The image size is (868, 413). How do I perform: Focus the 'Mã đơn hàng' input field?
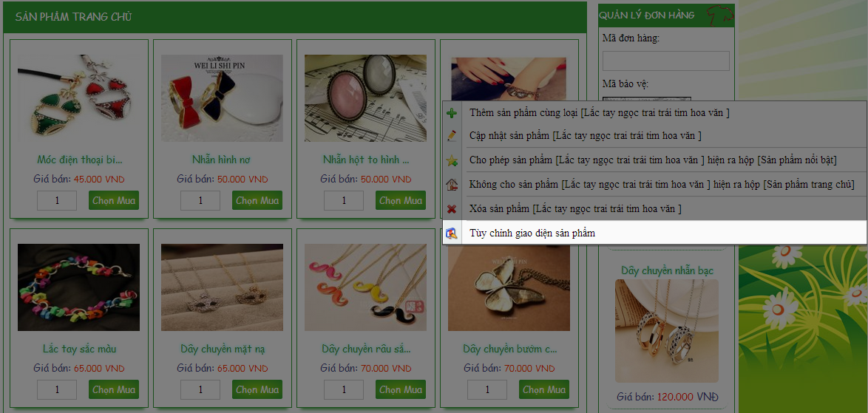coord(666,61)
